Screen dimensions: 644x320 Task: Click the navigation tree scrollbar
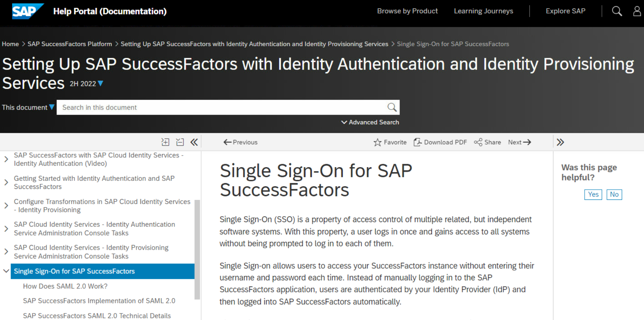pyautogui.click(x=198, y=249)
